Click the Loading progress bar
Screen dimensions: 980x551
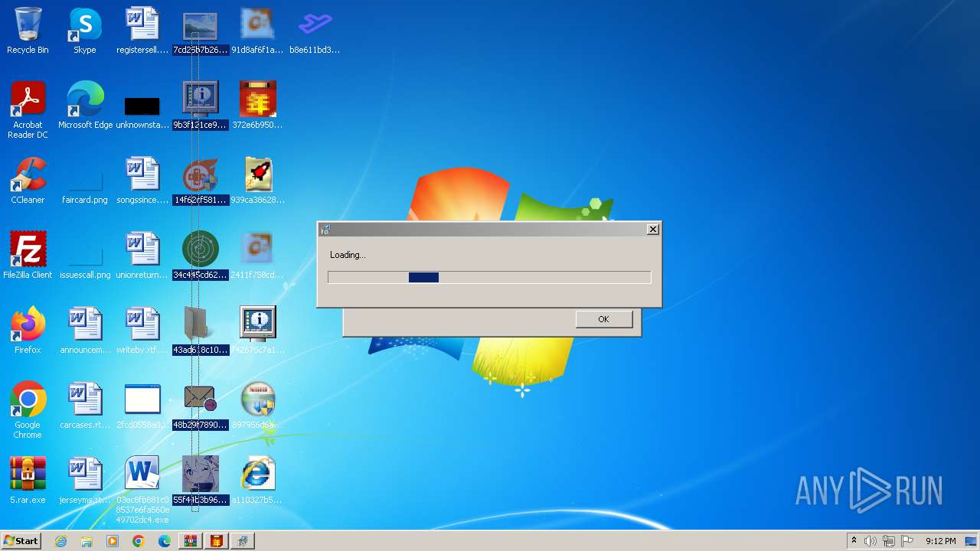pos(489,278)
